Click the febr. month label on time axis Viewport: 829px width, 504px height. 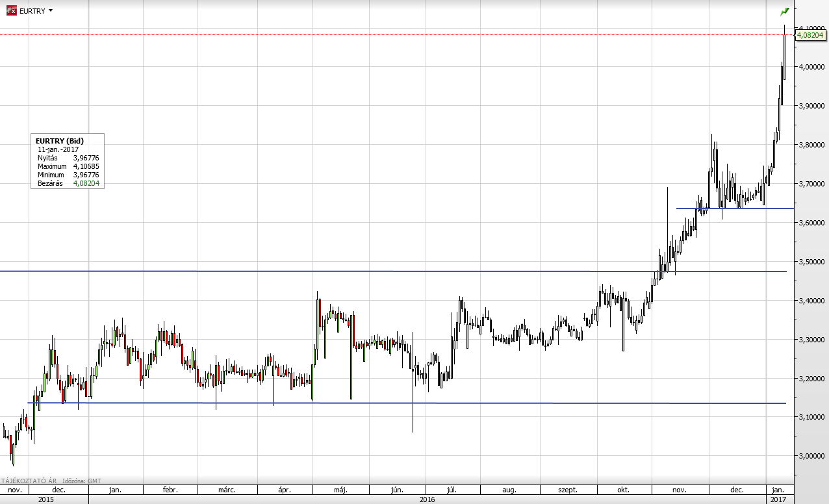[x=170, y=490]
